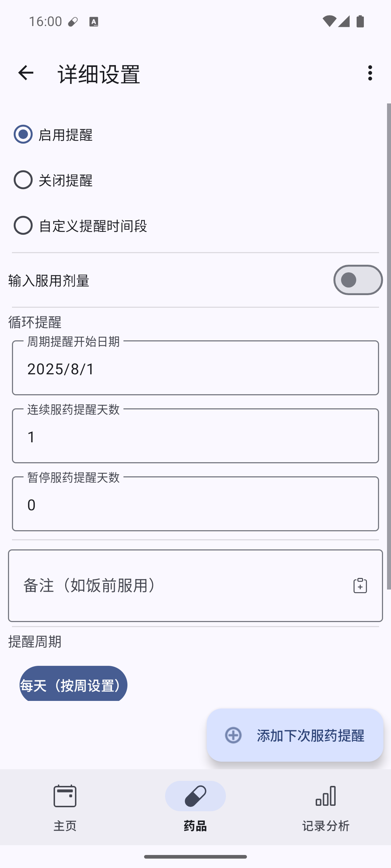Tap the back arrow icon
Image resolution: width=391 pixels, height=868 pixels.
pyautogui.click(x=26, y=73)
